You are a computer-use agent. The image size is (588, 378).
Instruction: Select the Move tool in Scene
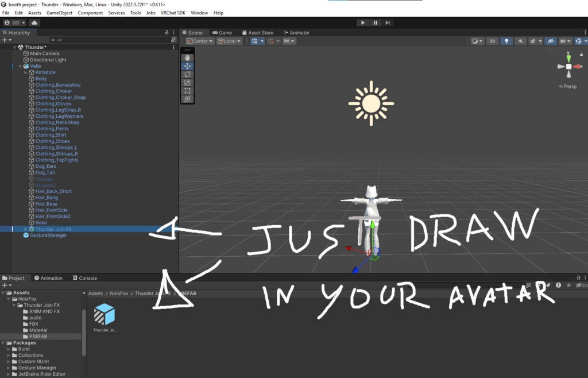[187, 66]
